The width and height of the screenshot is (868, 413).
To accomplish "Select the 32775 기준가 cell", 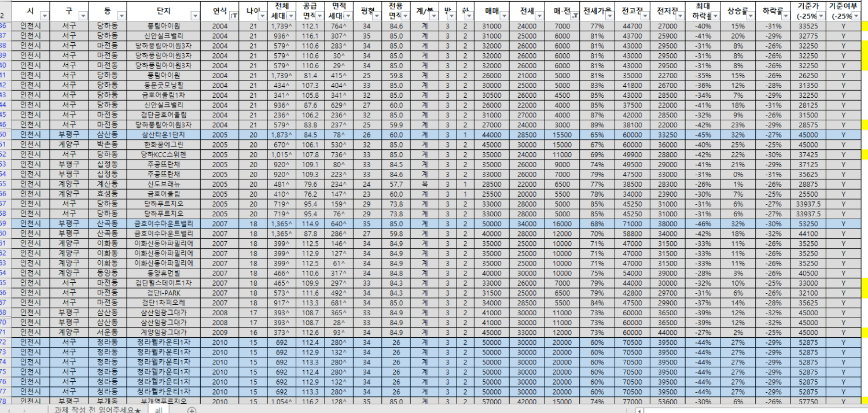I will (808, 36).
